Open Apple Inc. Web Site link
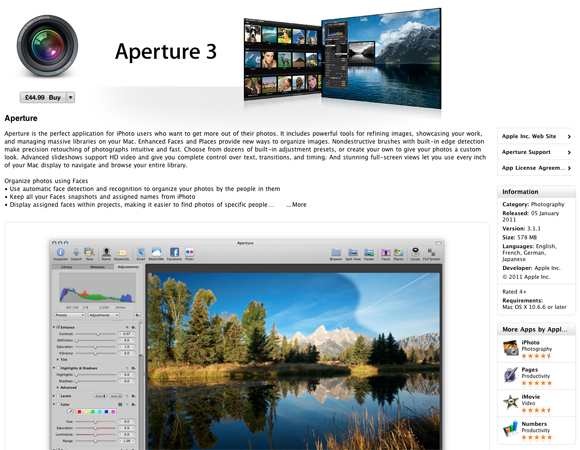 [536, 136]
